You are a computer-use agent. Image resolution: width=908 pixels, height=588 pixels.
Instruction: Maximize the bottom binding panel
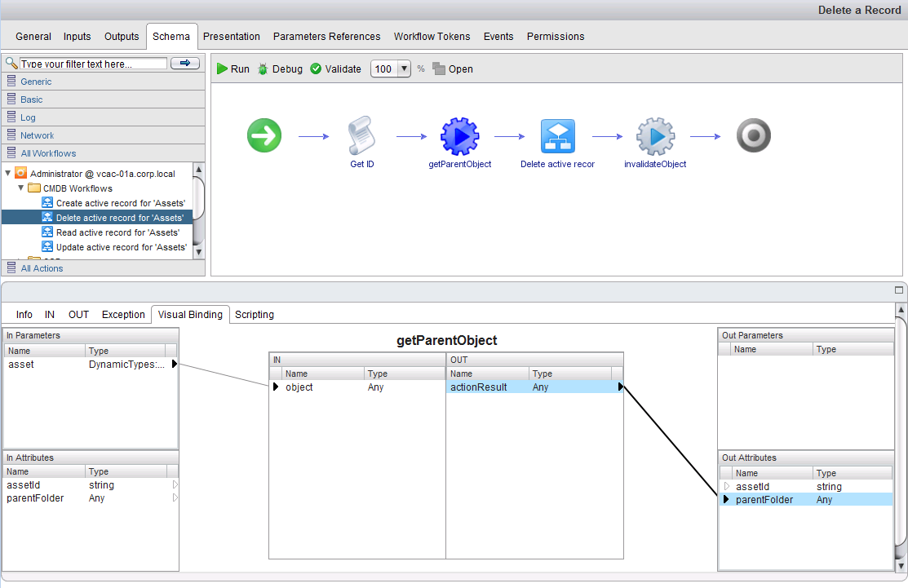[x=899, y=290]
